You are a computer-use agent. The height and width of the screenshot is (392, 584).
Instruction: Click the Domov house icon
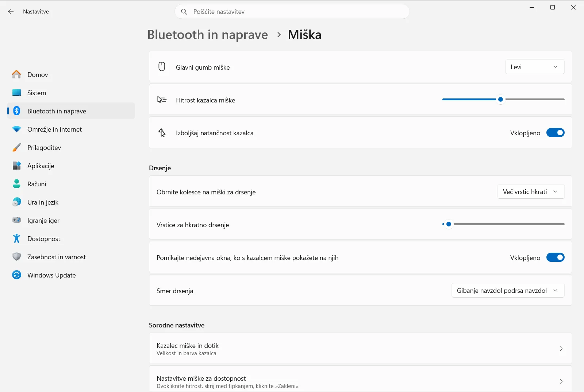(x=16, y=74)
